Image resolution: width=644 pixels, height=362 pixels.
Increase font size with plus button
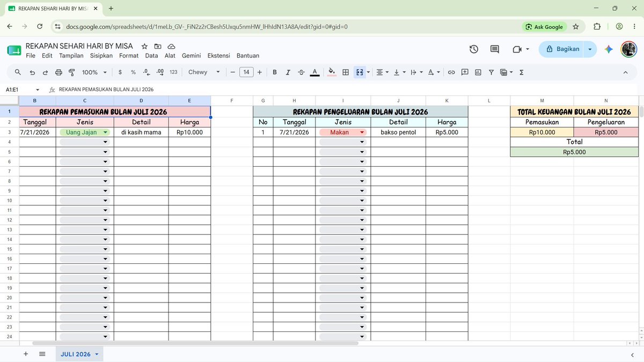260,72
